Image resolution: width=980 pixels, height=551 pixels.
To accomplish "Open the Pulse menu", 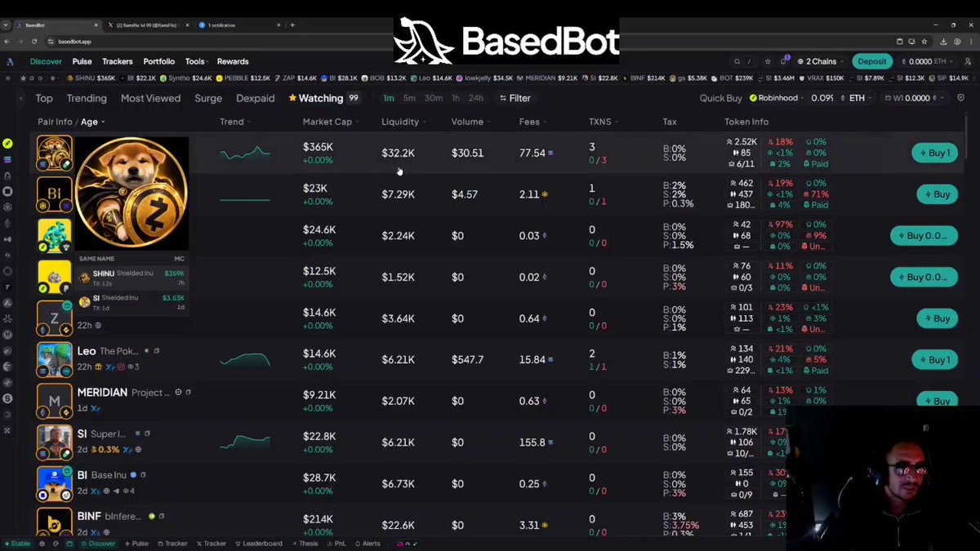I will click(82, 61).
